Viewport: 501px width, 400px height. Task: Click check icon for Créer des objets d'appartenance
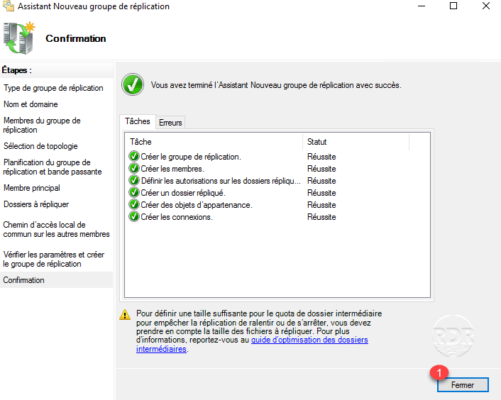pos(134,204)
